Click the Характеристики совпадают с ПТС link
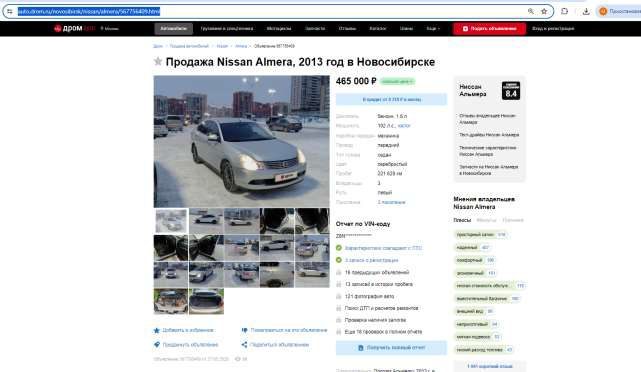 tap(383, 248)
